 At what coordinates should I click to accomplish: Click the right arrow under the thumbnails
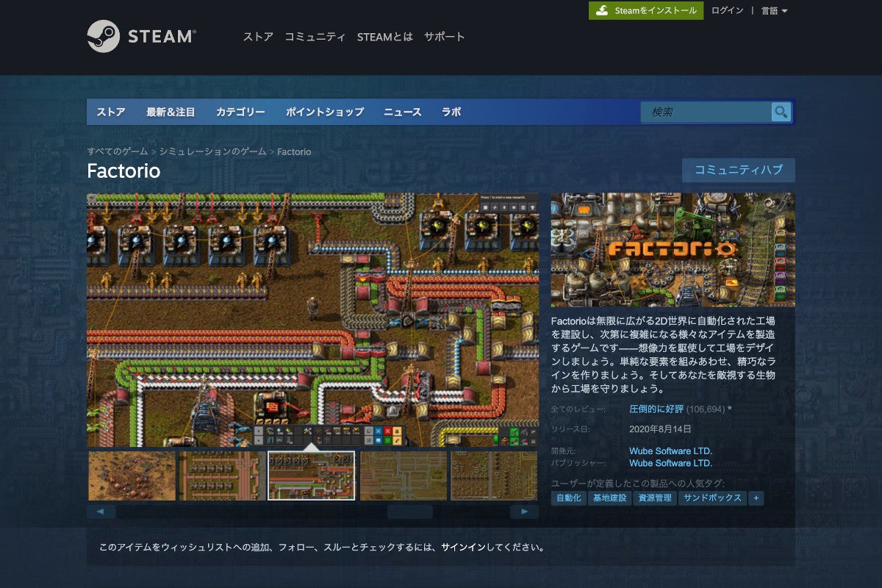pos(524,512)
